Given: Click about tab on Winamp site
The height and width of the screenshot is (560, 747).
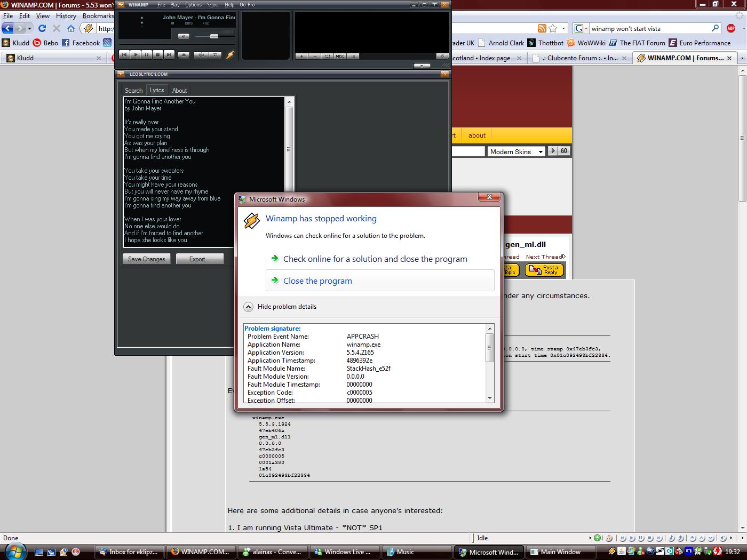Looking at the screenshot, I should point(476,135).
